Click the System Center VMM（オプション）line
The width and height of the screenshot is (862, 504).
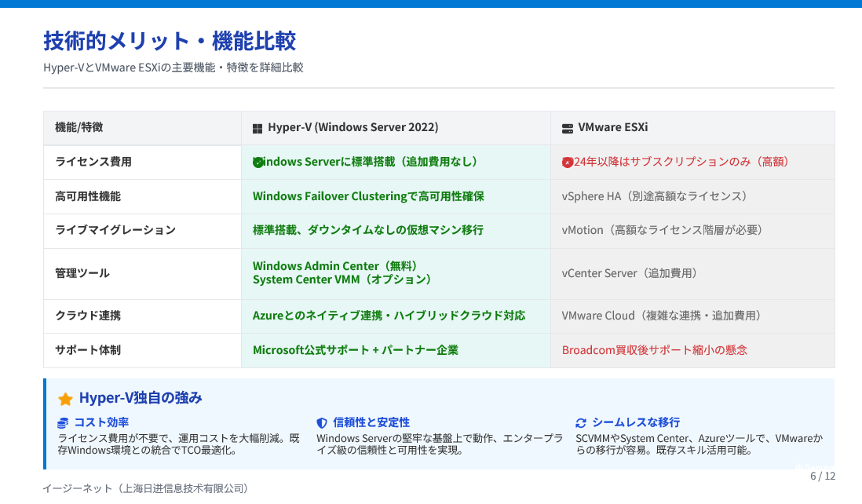[342, 279]
